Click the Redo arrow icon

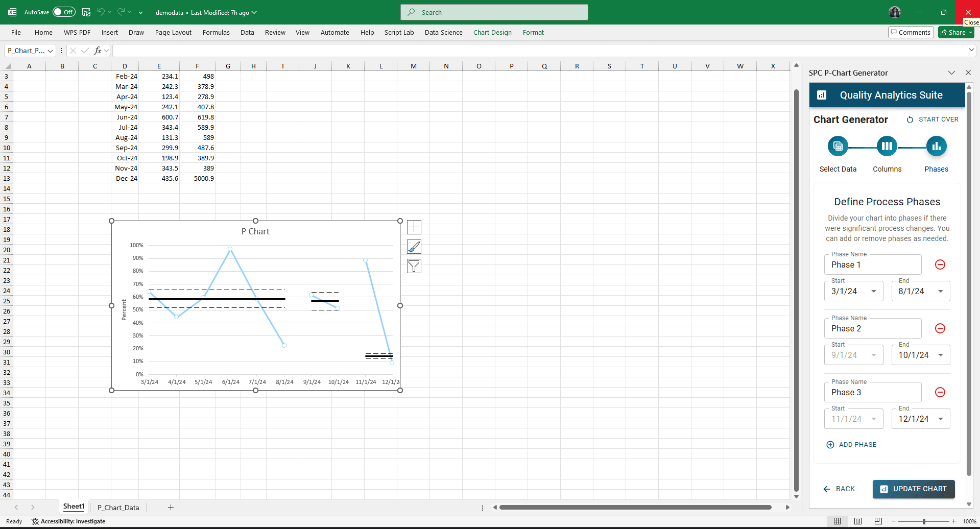[x=121, y=12]
